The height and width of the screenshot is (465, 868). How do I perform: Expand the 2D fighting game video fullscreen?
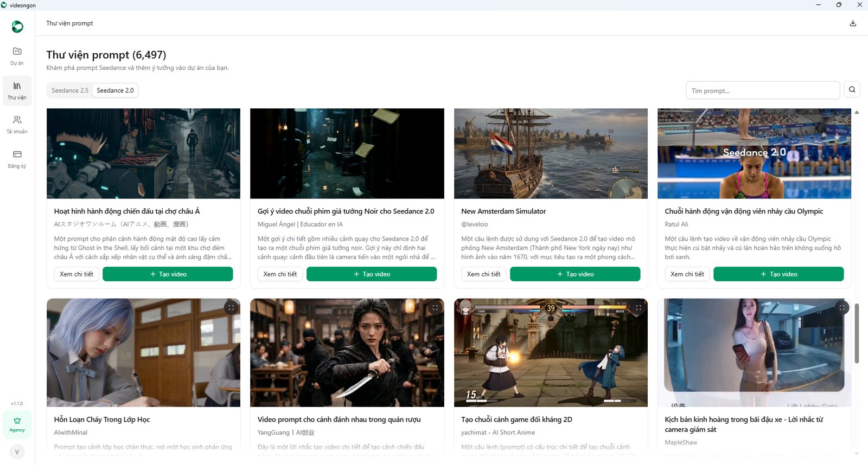click(x=639, y=308)
